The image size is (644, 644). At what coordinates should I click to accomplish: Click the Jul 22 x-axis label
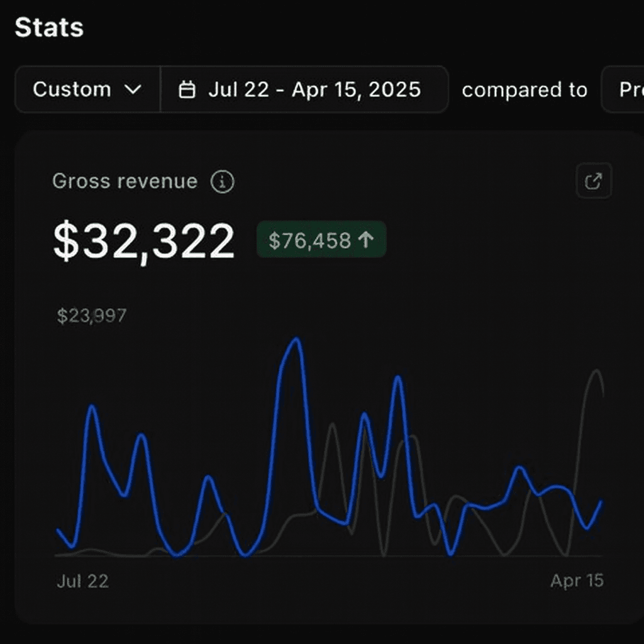pyautogui.click(x=82, y=581)
